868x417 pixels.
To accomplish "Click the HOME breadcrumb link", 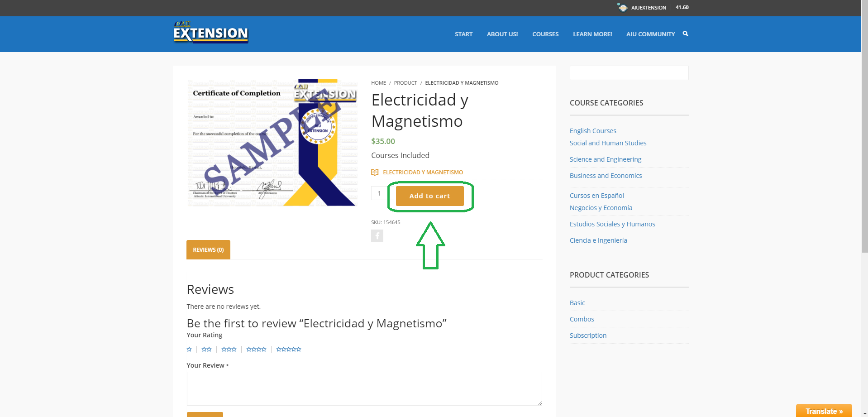I will [x=378, y=83].
